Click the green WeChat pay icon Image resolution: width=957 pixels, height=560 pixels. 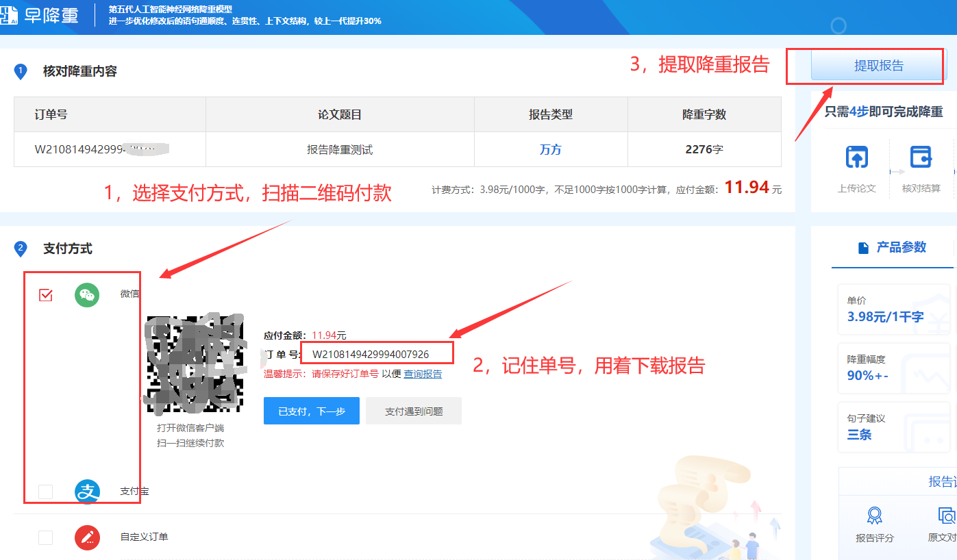point(87,295)
